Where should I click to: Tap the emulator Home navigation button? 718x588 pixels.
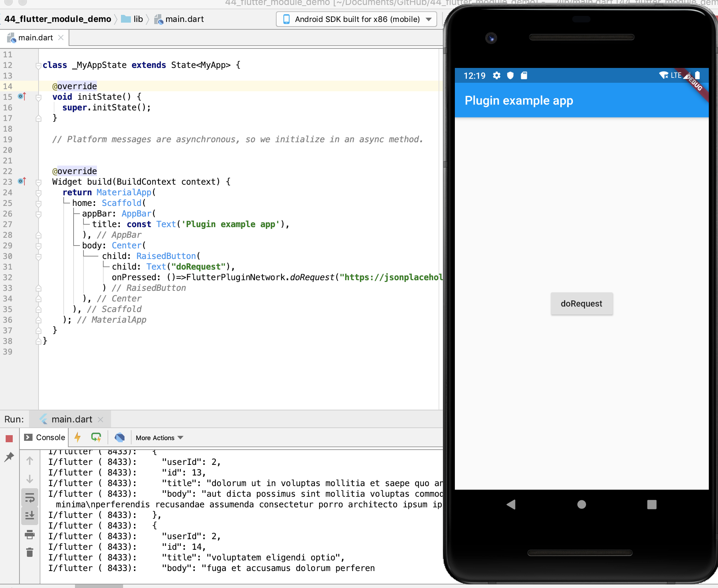[x=581, y=505]
